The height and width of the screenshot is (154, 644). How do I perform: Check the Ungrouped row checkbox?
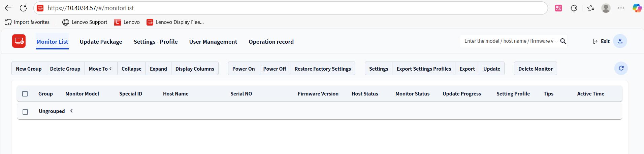[25, 112]
